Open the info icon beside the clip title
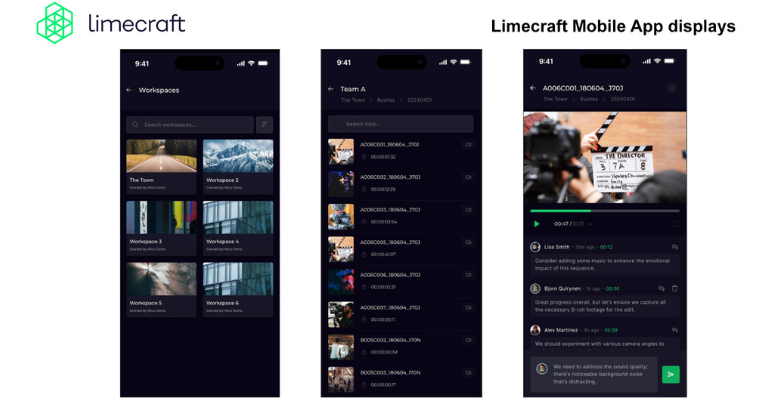This screenshot has height=405, width=780. [672, 88]
